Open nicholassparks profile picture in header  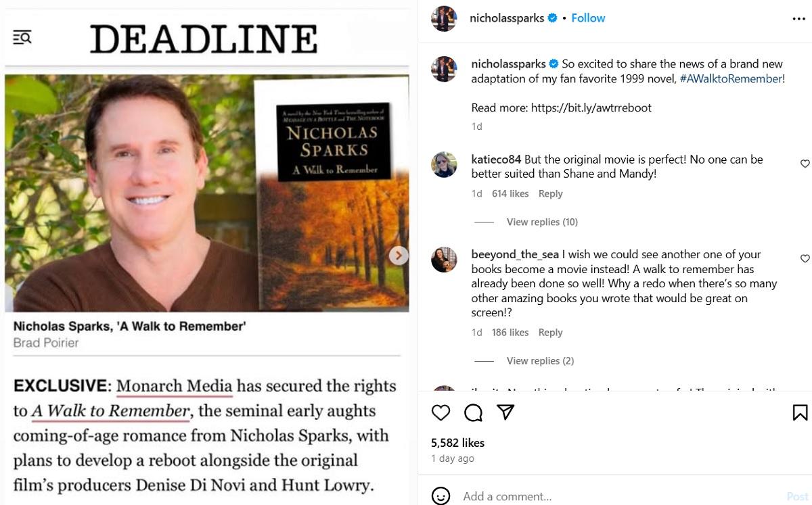pyautogui.click(x=444, y=18)
